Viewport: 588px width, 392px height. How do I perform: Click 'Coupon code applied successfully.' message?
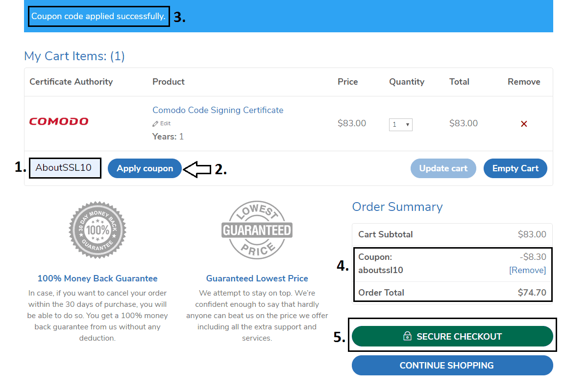coord(98,16)
